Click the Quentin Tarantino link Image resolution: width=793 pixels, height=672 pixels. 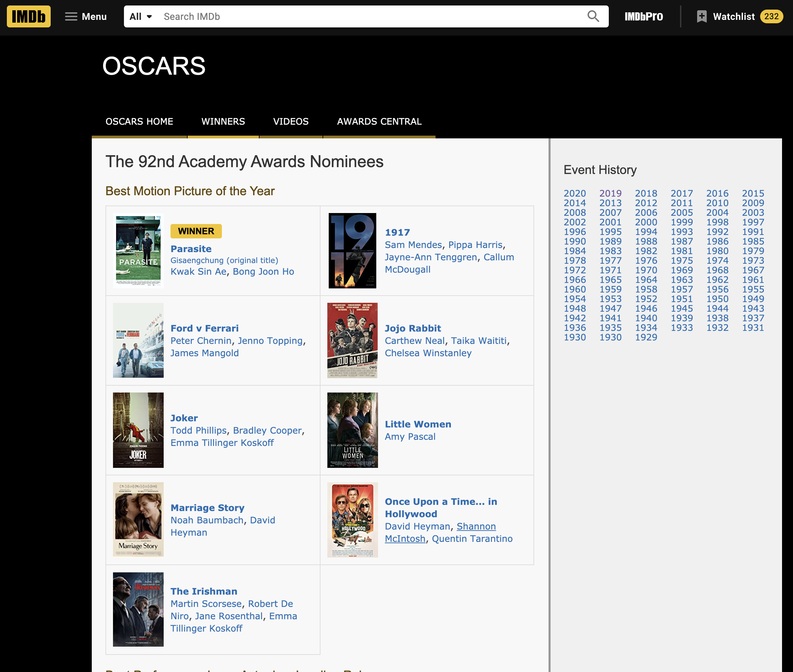pyautogui.click(x=472, y=538)
